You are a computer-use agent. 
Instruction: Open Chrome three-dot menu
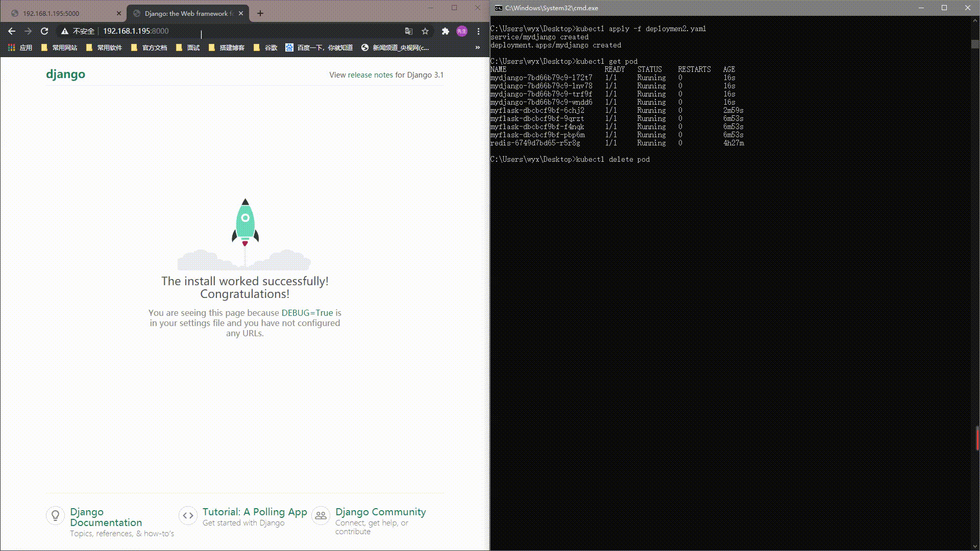(x=478, y=31)
